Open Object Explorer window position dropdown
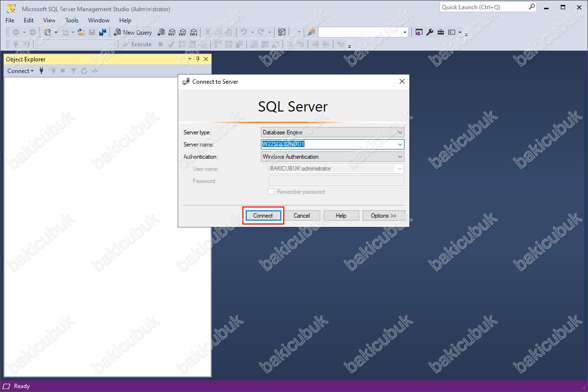The height and width of the screenshot is (392, 588). (x=190, y=59)
